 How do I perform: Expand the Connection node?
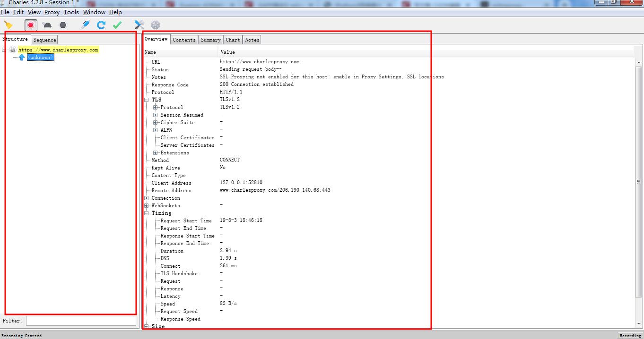[147, 198]
